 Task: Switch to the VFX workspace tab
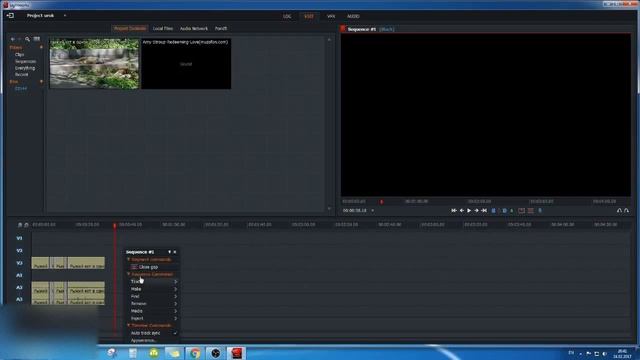(331, 16)
